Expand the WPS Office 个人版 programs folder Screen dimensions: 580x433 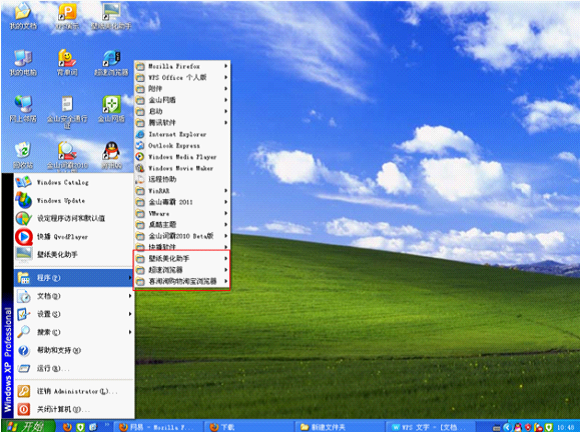click(x=182, y=77)
